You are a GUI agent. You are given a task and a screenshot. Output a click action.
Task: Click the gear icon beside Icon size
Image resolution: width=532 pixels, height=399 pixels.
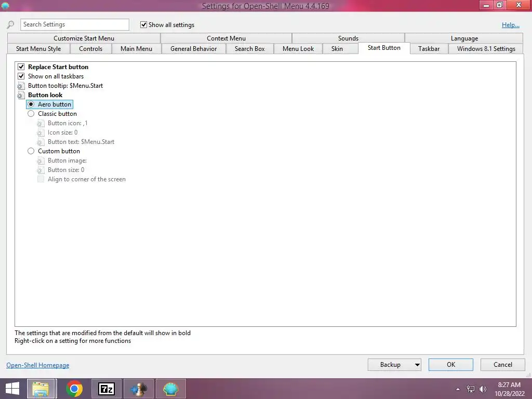[41, 132]
